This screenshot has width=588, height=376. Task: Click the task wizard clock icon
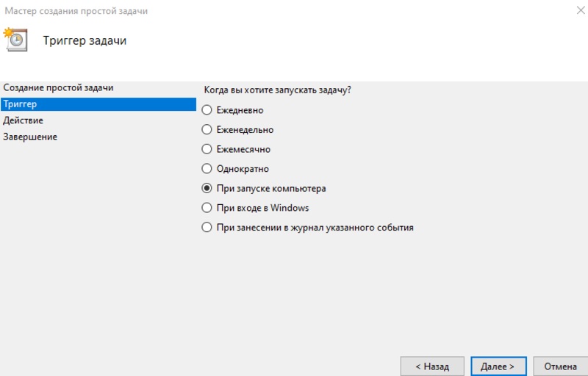[15, 40]
